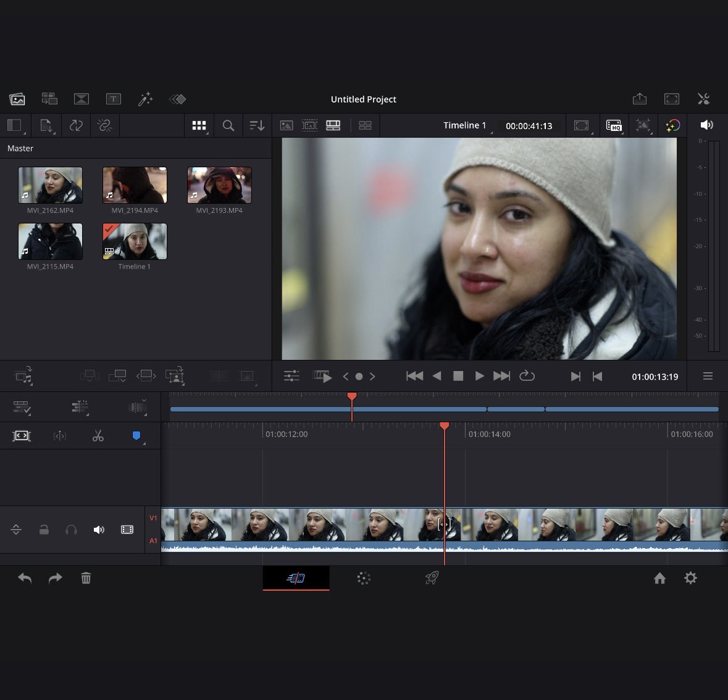This screenshot has height=700, width=728.
Task: Open the Timeline 1 viewer dropdown
Action: 466,125
